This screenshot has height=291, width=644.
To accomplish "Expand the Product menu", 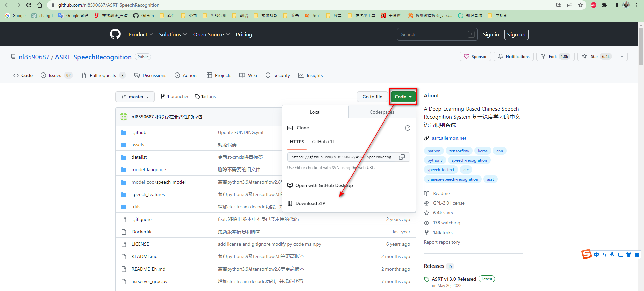I will coord(141,34).
